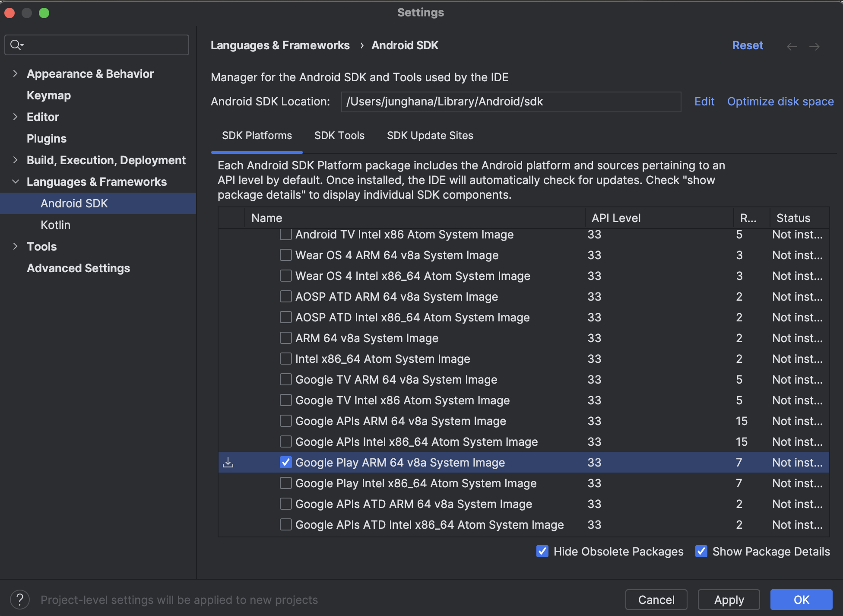Toggle Show Package Details checkbox
Viewport: 843px width, 616px height.
point(701,552)
